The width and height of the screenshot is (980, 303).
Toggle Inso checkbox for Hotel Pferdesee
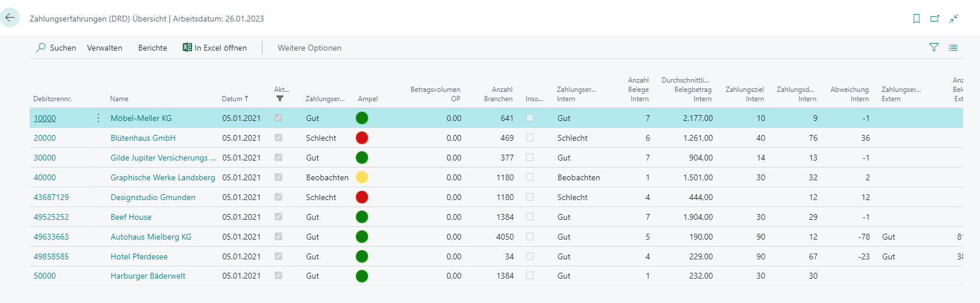[530, 256]
